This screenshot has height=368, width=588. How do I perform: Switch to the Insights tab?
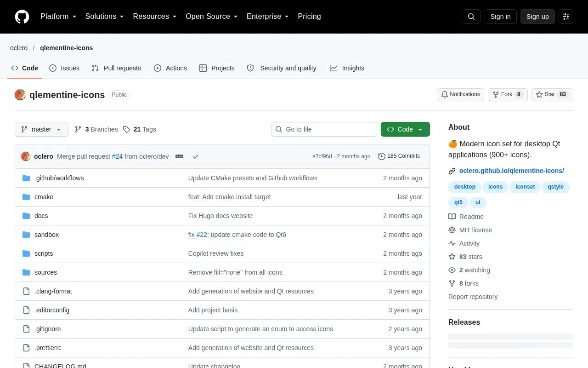pos(347,68)
